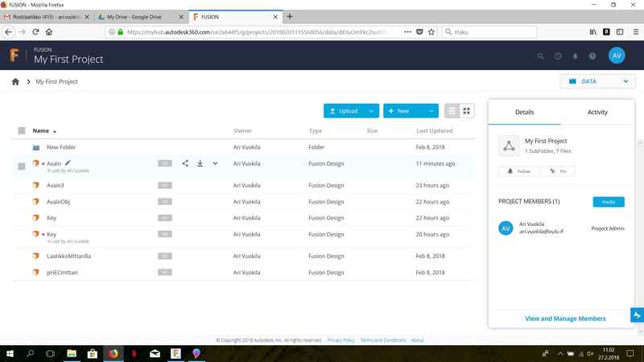Tick the checkbox for the Avain row
The width and height of the screenshot is (644, 362).
coord(22,167)
